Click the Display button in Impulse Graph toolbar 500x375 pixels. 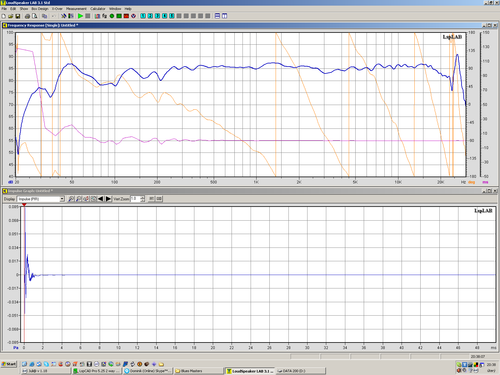[x=9, y=199]
